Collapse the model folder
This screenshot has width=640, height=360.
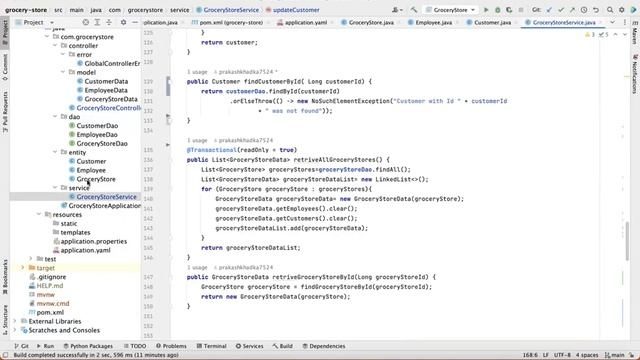point(63,72)
